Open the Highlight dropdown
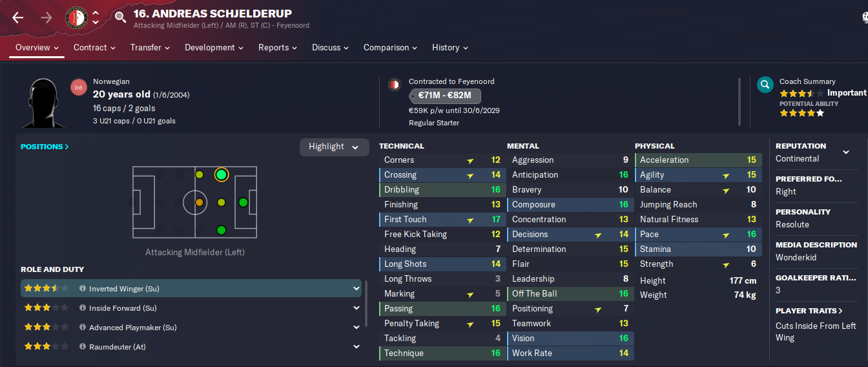The width and height of the screenshot is (868, 367). [334, 147]
